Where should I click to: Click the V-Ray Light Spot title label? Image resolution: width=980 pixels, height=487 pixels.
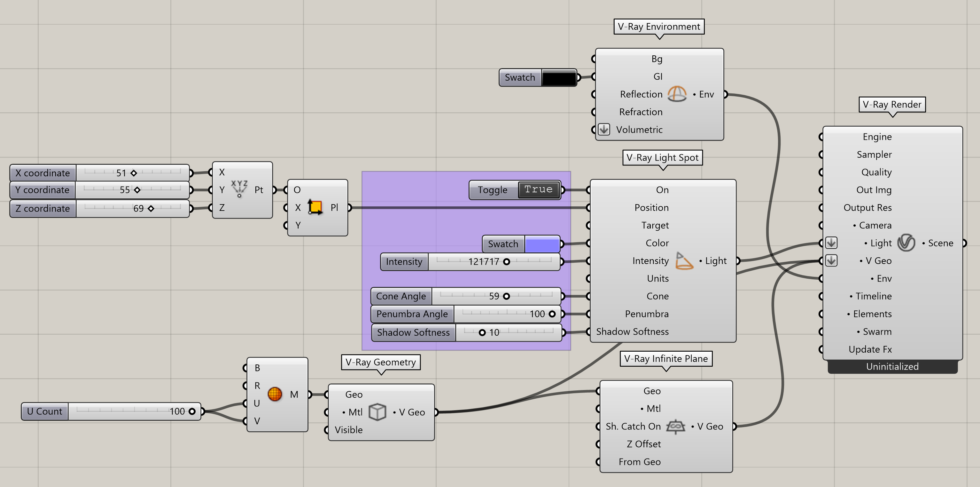(662, 158)
